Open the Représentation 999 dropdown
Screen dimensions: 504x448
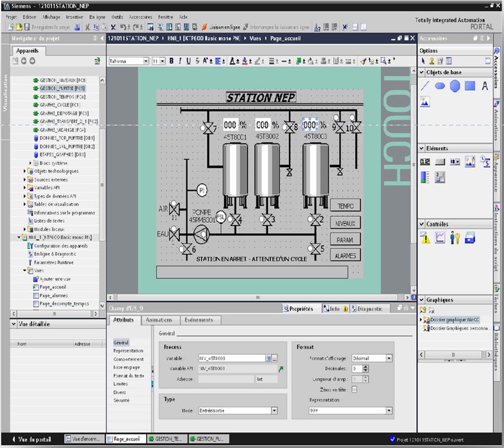click(389, 411)
